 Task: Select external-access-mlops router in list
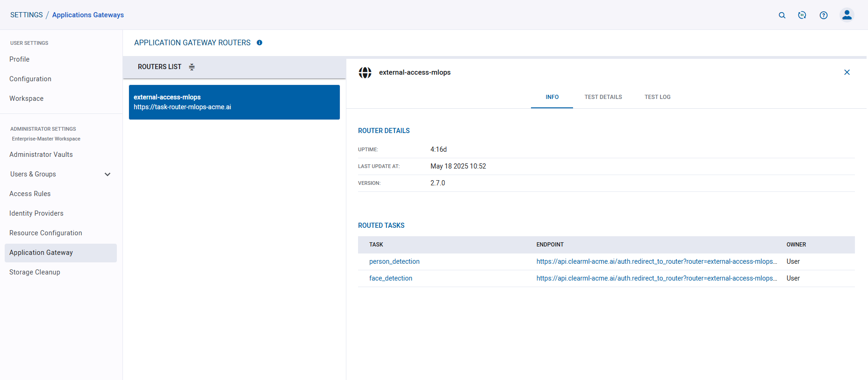pyautogui.click(x=234, y=102)
